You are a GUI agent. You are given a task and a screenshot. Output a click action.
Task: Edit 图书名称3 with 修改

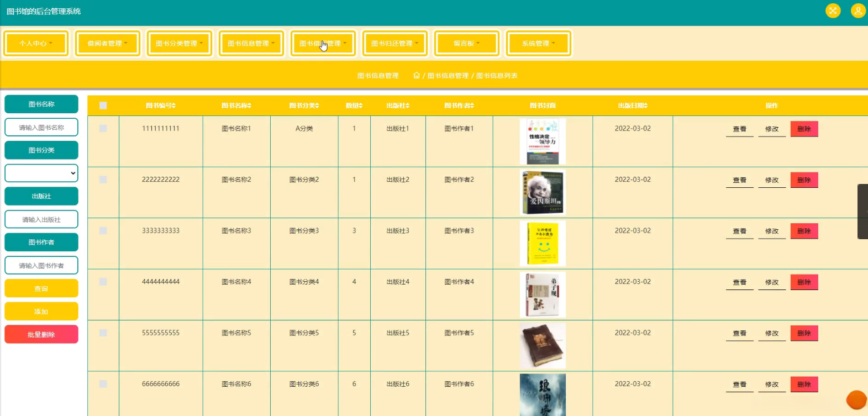(772, 231)
